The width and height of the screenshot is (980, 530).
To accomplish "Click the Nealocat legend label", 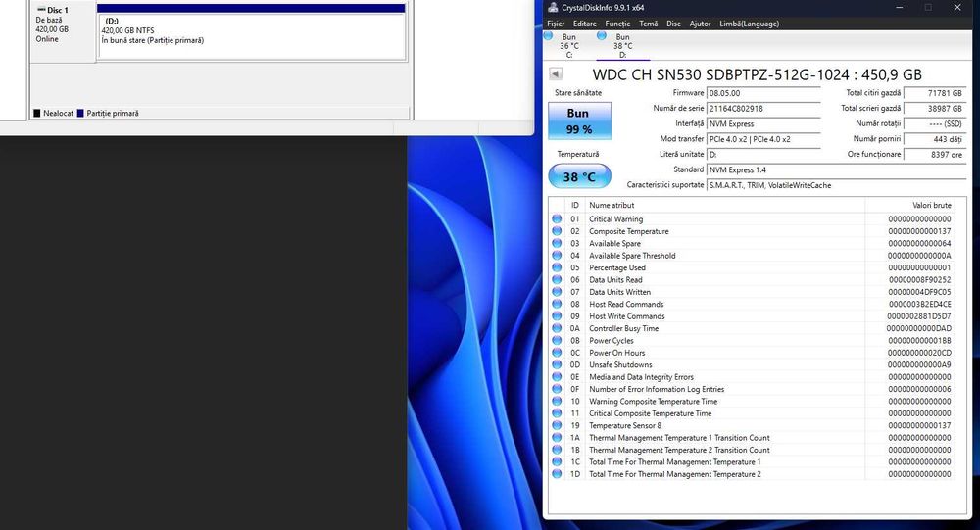I will [58, 113].
